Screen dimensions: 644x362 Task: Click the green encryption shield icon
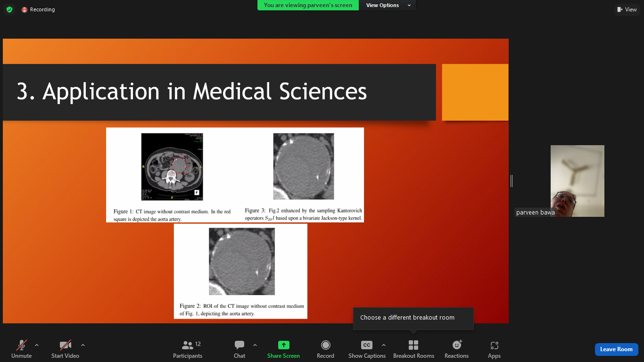click(9, 9)
